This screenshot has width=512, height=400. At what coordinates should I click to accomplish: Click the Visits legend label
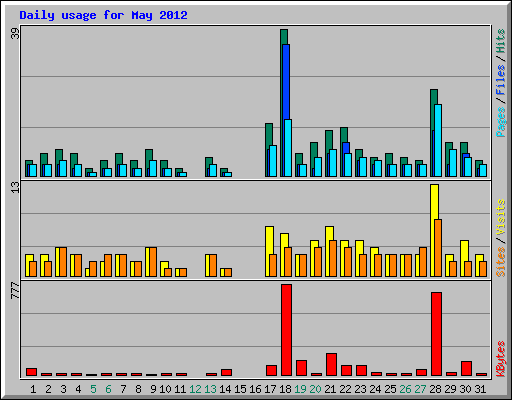coord(500,217)
